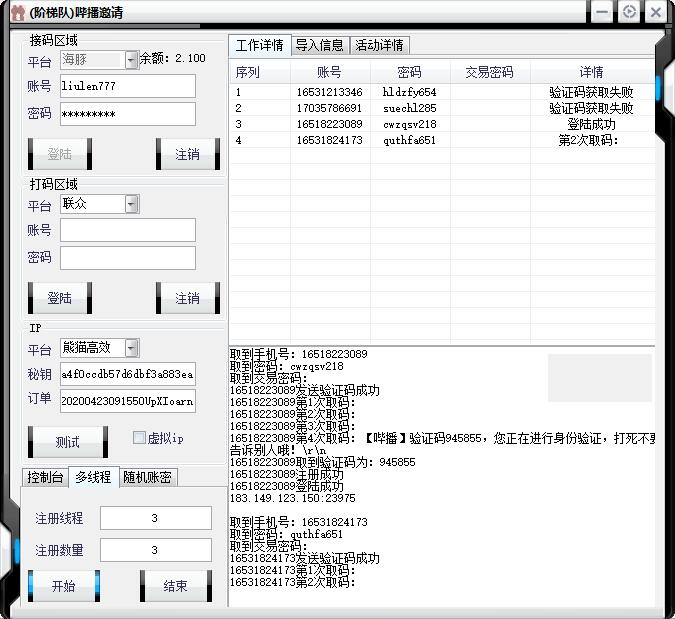Click the 秘钥 key input field
Viewport: 675px width, 619px height.
pyautogui.click(x=128, y=375)
